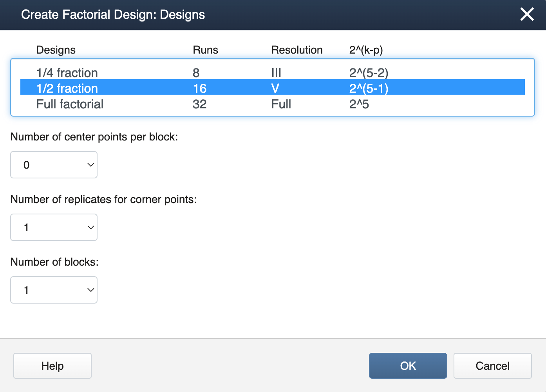Screen dimensions: 546x392
Task: Click the 2^(k-p) column header
Action: 366,50
